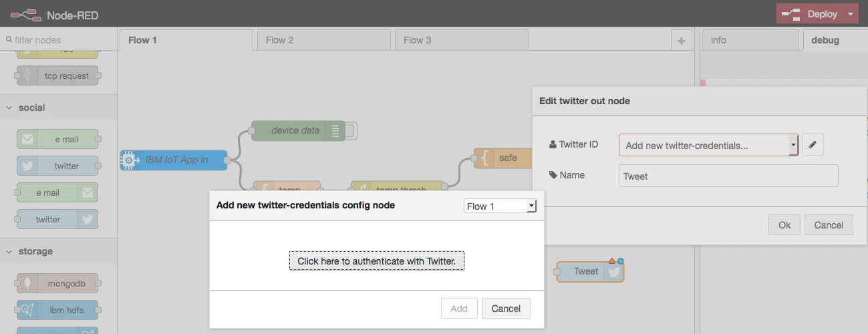
Task: Click the Add button in config dialog
Action: pyautogui.click(x=459, y=308)
